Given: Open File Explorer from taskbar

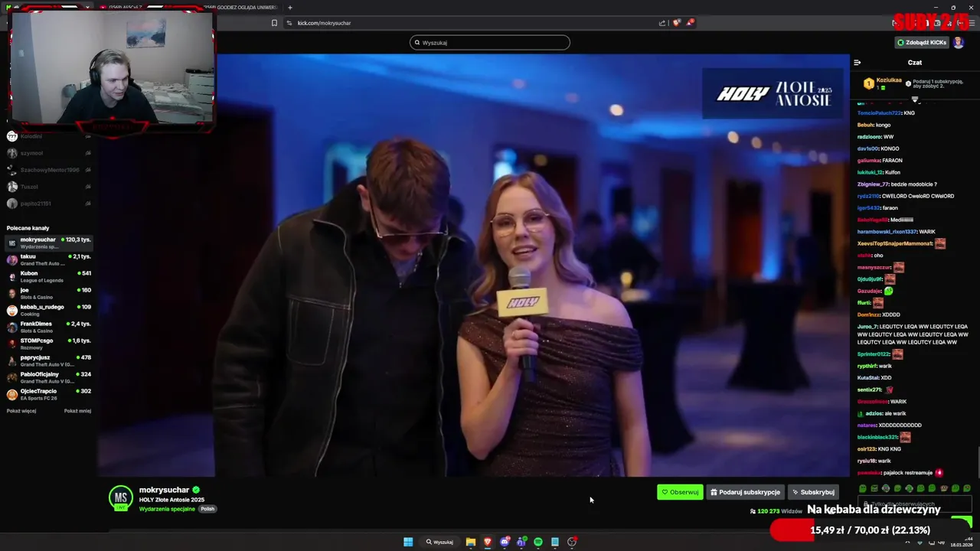Looking at the screenshot, I should pyautogui.click(x=471, y=542).
